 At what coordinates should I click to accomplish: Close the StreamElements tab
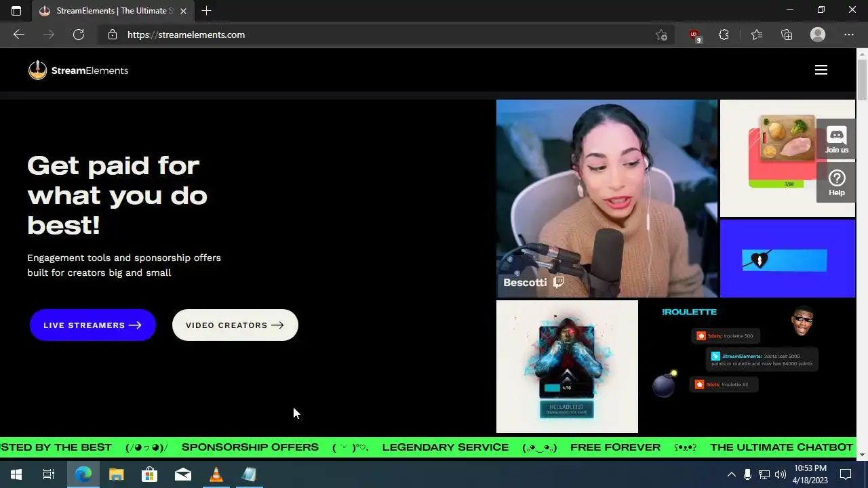pos(183,11)
